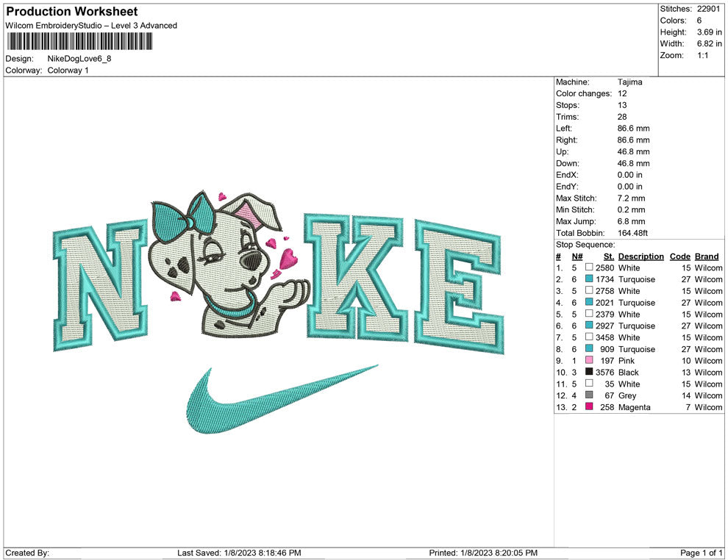Click the 'Pink' description in stop 9
The width and height of the screenshot is (728, 560).
pos(626,361)
